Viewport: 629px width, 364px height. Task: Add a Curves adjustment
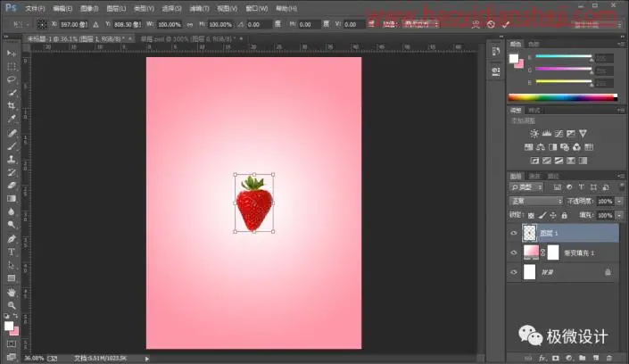point(559,134)
